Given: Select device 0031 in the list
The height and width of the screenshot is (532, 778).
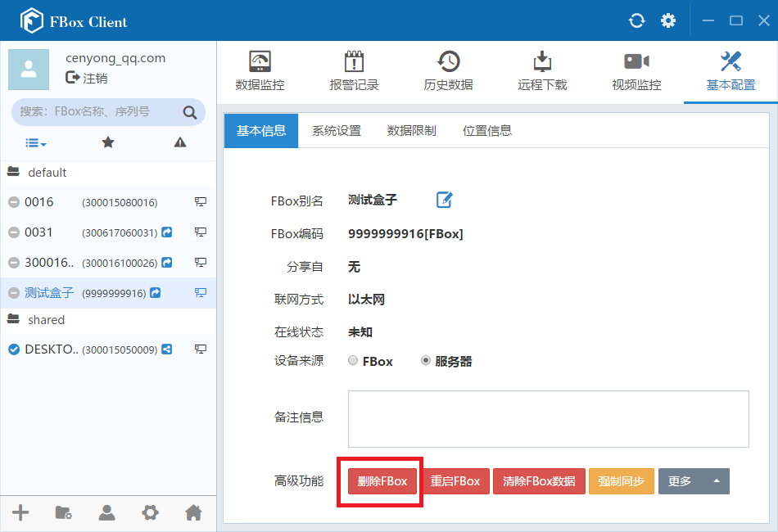Looking at the screenshot, I should [108, 232].
